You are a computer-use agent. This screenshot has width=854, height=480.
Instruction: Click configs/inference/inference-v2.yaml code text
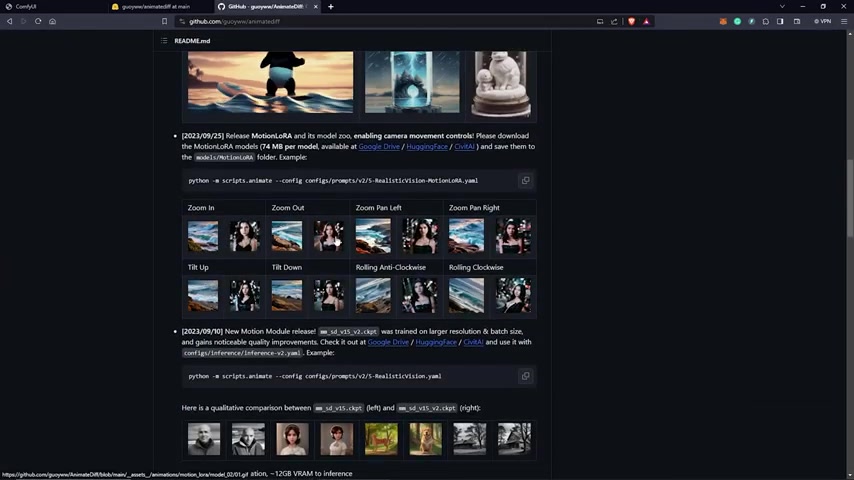(242, 353)
